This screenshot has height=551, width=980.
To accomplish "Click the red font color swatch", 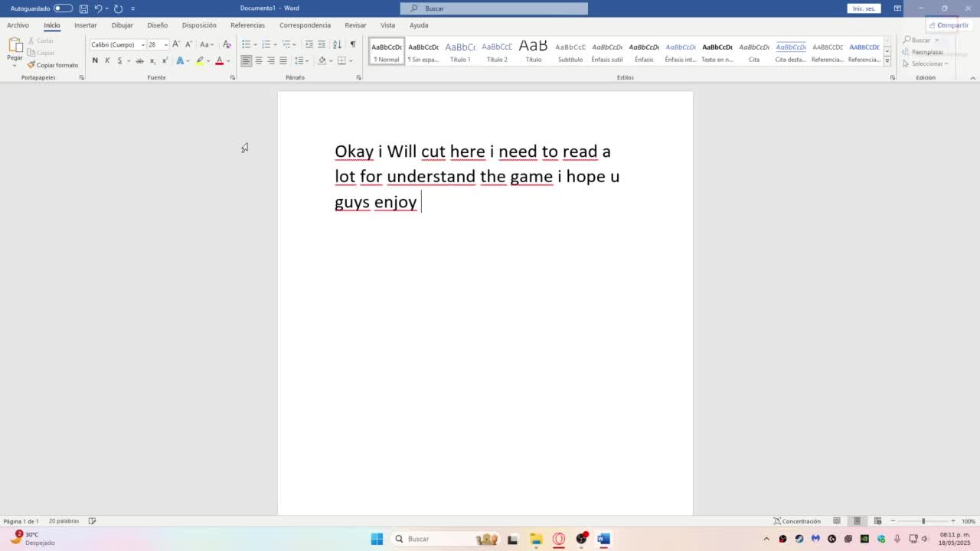I will pyautogui.click(x=219, y=60).
